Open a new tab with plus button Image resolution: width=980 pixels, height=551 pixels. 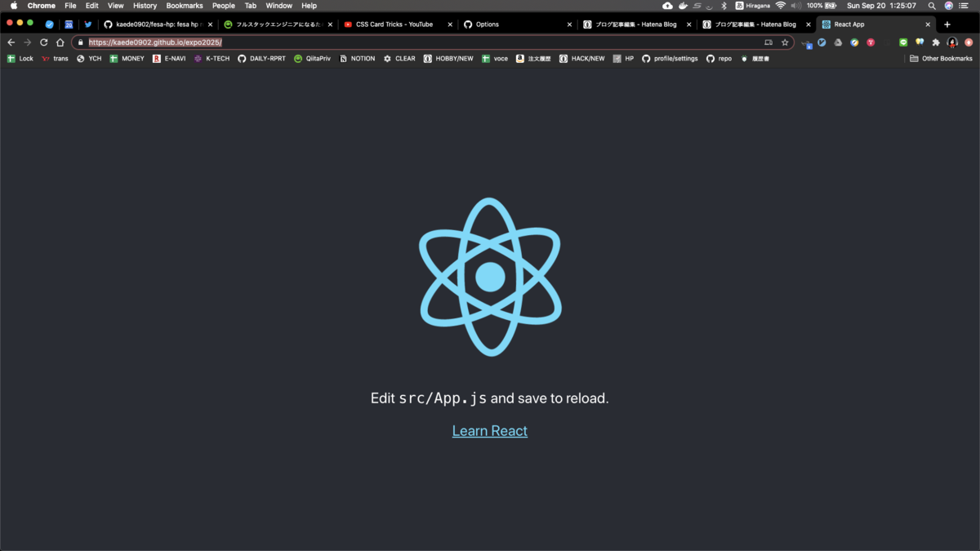947,24
